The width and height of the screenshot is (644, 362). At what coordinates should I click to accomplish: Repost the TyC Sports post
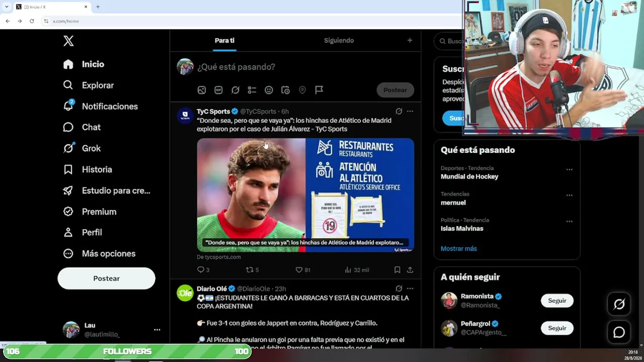tap(252, 270)
